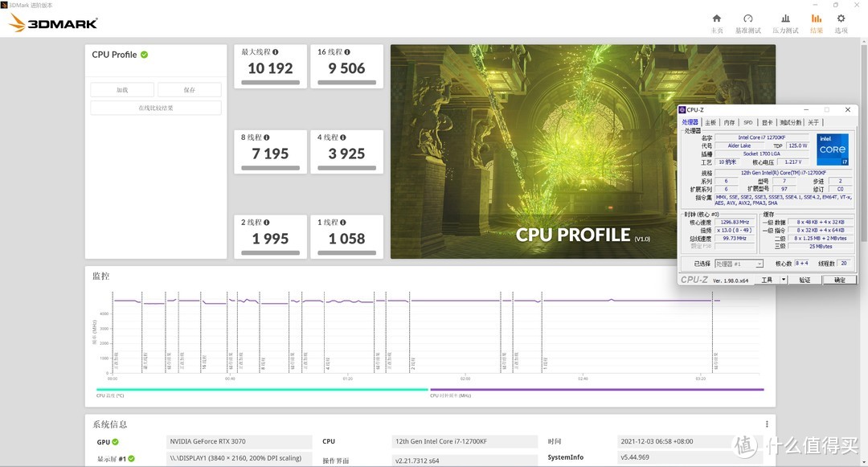Click the green check beside CPU Profile
The width and height of the screenshot is (868, 467).
point(144,55)
